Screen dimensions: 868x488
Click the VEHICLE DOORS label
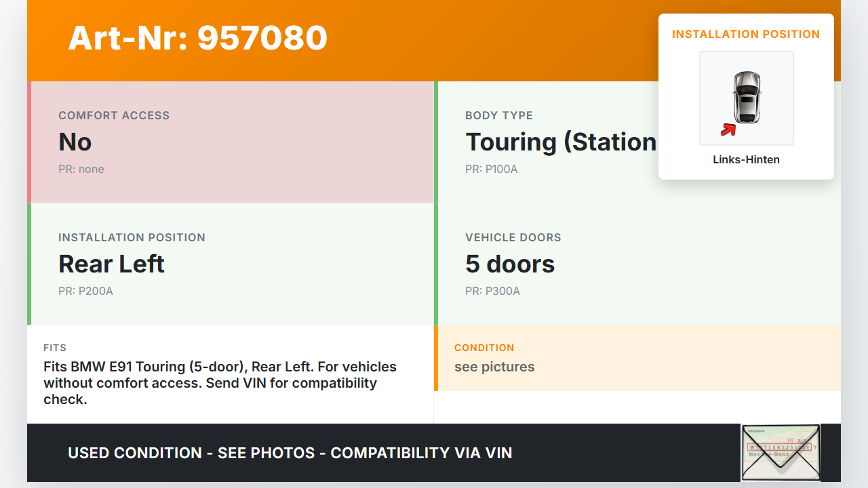513,238
